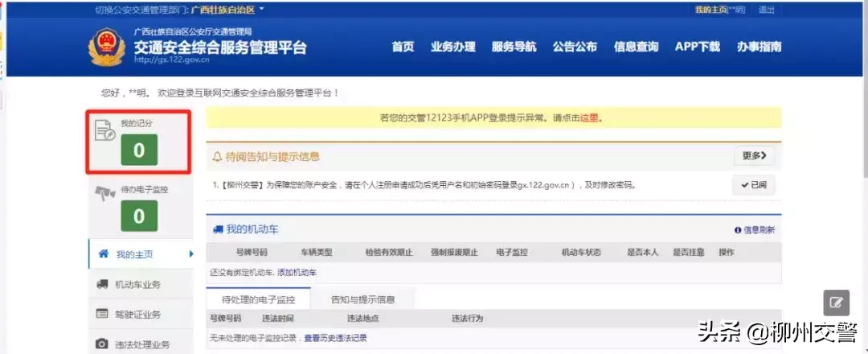Click the 信息刷新 info icon

pos(737,230)
